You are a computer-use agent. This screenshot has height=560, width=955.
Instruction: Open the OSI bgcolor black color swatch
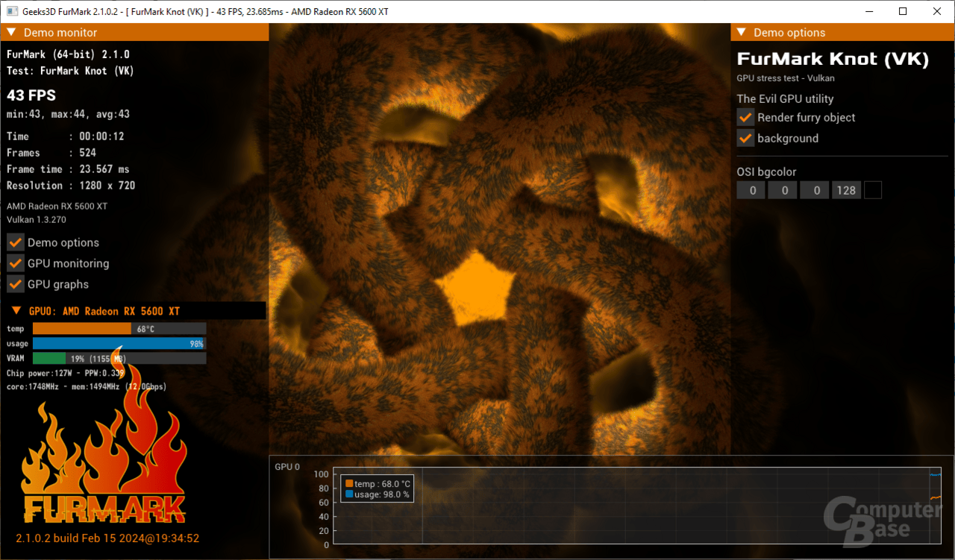click(x=873, y=190)
